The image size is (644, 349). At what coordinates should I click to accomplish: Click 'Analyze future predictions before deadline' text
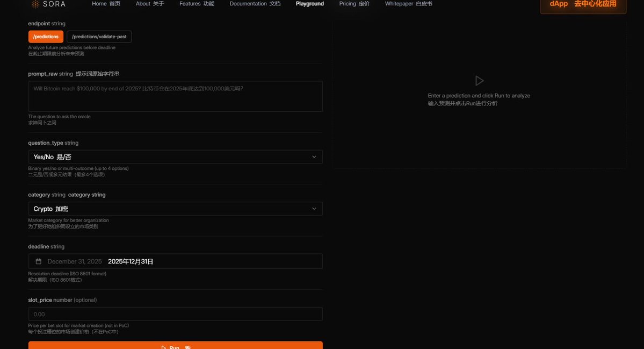coord(72,48)
